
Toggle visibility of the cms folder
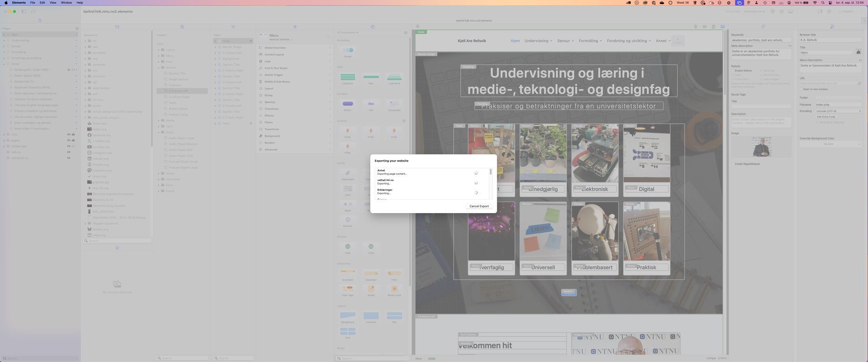(69, 134)
